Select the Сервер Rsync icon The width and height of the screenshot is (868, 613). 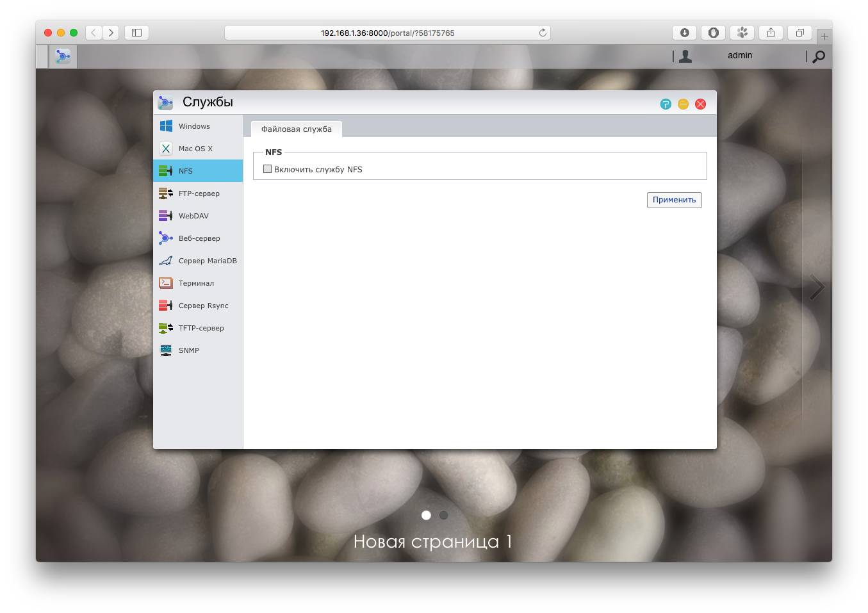coord(166,306)
